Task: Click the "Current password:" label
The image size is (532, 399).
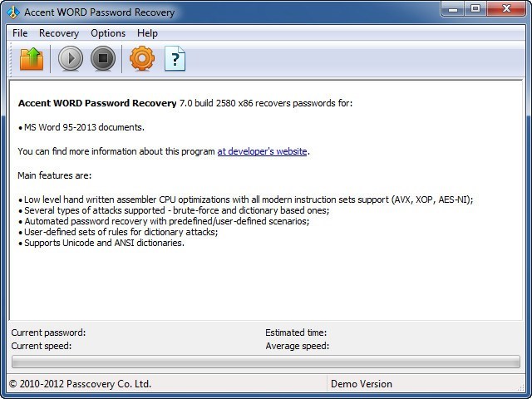Action: 48,332
